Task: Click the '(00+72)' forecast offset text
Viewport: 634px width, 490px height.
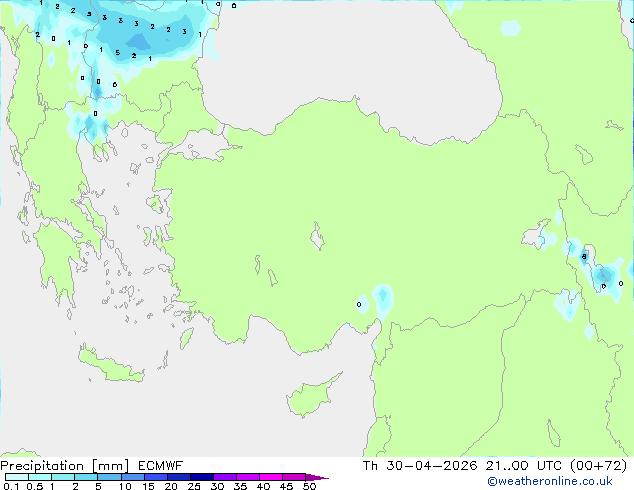Action: (x=598, y=466)
